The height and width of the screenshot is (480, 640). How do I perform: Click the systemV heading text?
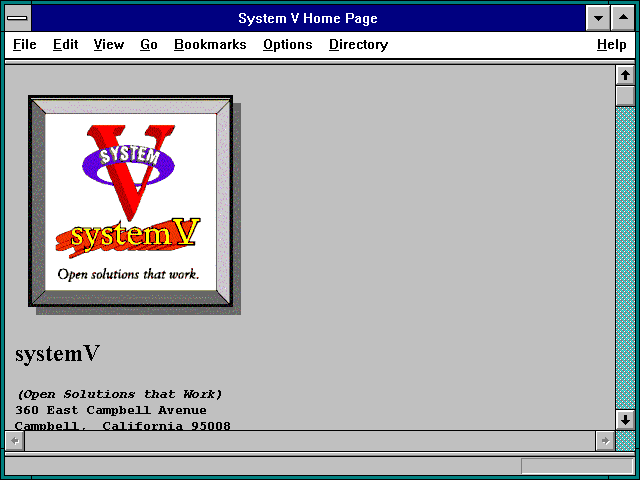[58, 353]
